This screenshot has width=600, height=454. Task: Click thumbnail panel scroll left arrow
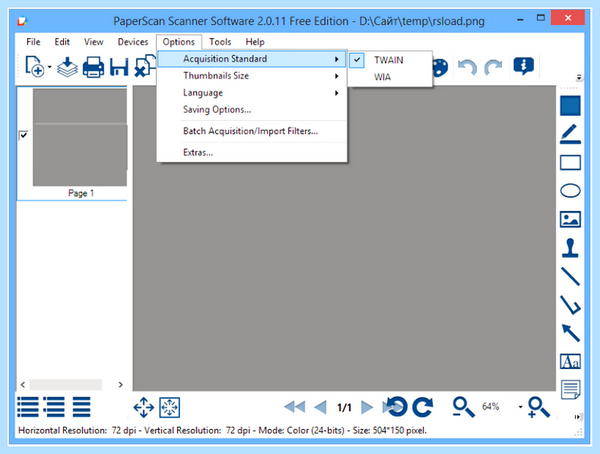[x=23, y=385]
